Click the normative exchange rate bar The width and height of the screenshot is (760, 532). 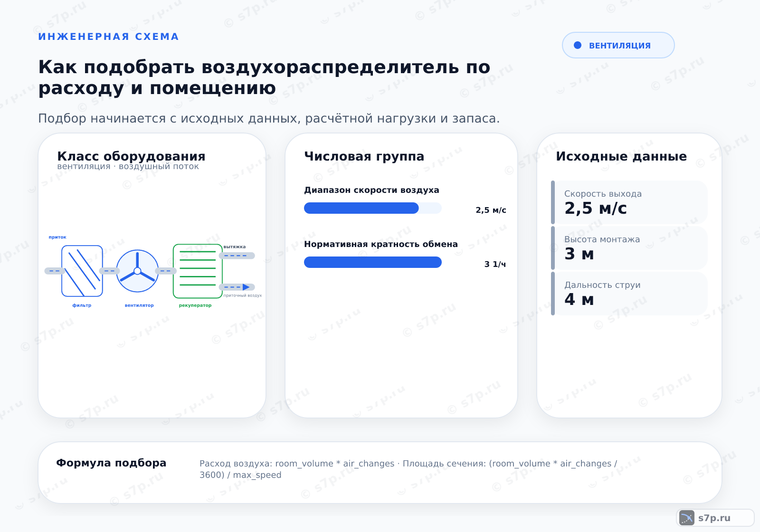click(x=373, y=262)
